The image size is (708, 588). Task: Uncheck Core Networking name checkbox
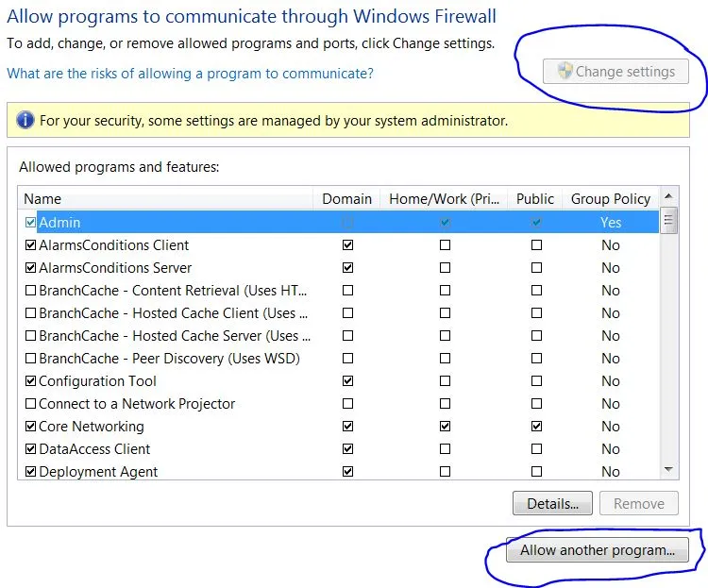(30, 426)
